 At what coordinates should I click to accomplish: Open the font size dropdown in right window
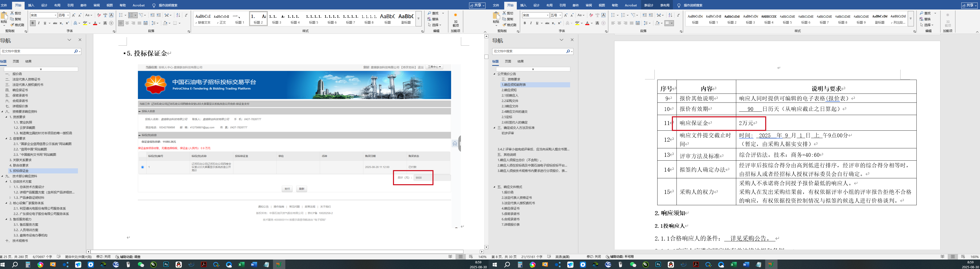coord(560,15)
